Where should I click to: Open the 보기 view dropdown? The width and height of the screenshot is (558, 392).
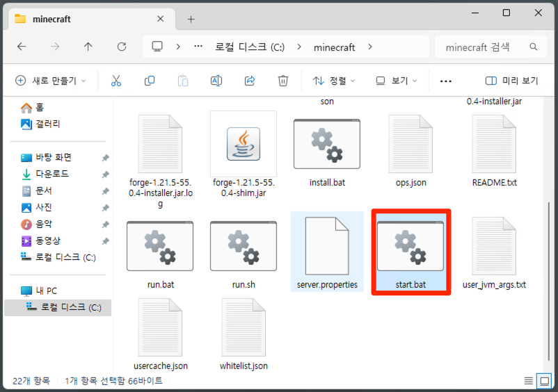pyautogui.click(x=396, y=81)
